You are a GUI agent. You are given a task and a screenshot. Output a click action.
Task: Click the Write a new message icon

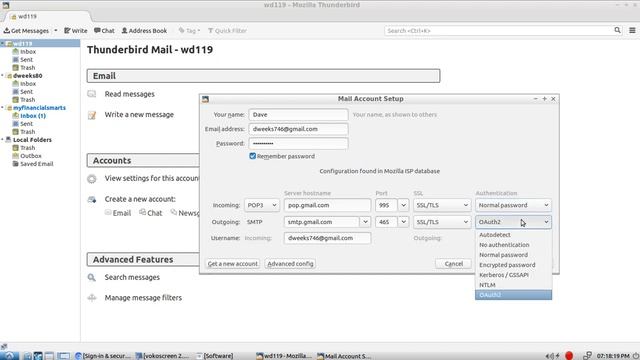coord(92,115)
